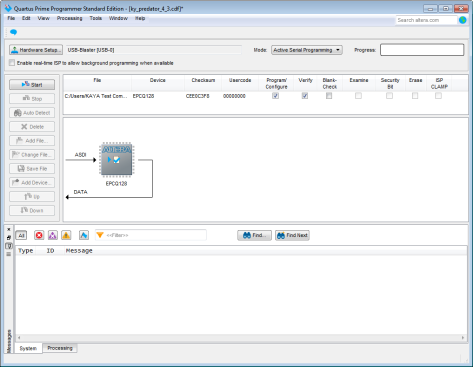Toggle the Program/Configure checkbox for EPCQ128
Screen dimensions: 473x367
point(275,96)
